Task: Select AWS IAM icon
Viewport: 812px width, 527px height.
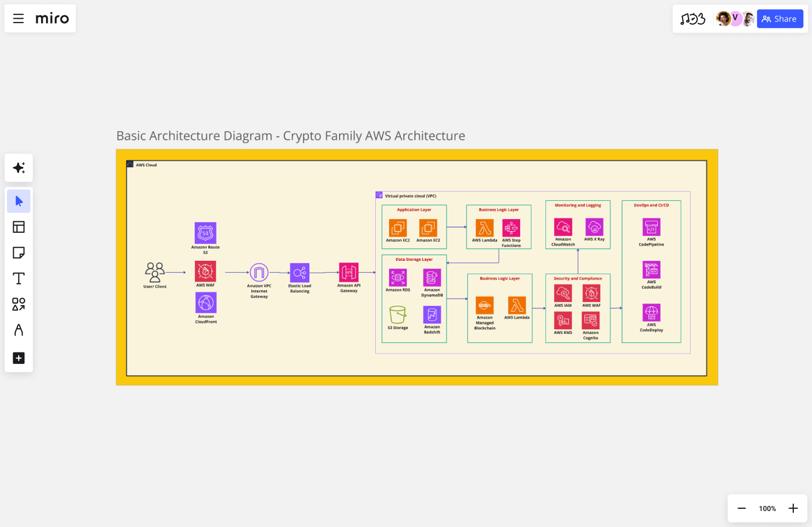Action: coord(563,293)
